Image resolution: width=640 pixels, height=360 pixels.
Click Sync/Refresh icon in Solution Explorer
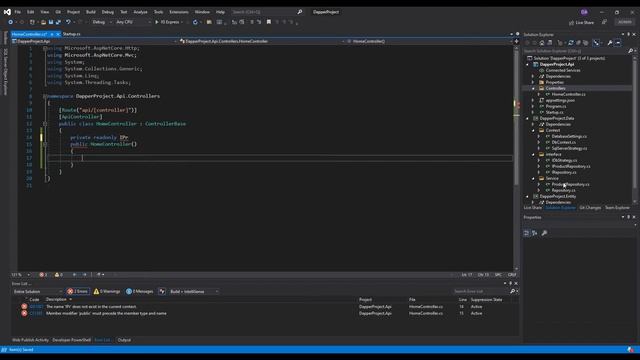571,42
